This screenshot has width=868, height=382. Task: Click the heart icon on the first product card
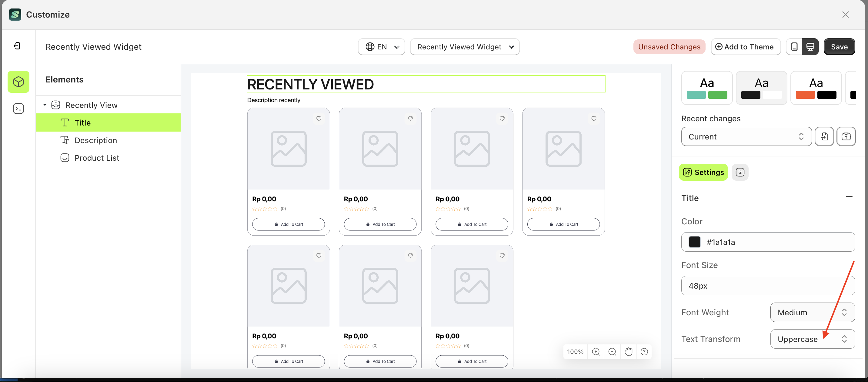coord(319,118)
